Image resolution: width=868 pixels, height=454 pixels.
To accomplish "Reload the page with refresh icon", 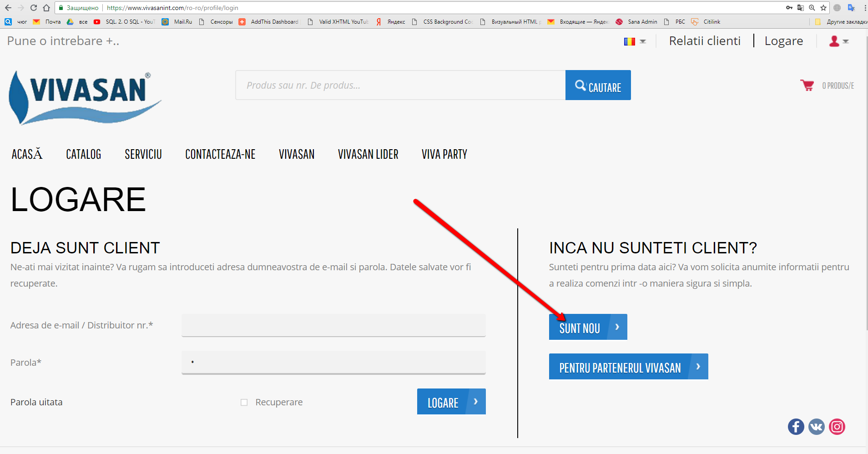I will point(33,8).
